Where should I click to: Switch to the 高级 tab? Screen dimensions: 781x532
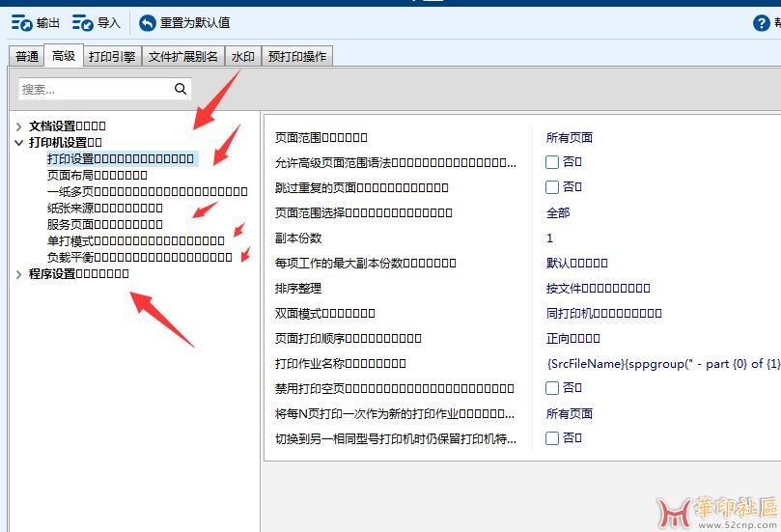pyautogui.click(x=64, y=55)
